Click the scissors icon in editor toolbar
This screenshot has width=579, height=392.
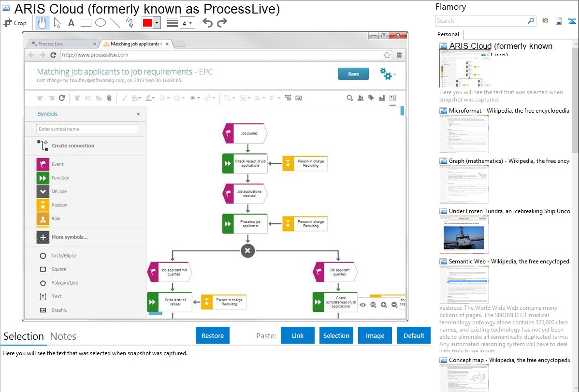pyautogui.click(x=87, y=98)
